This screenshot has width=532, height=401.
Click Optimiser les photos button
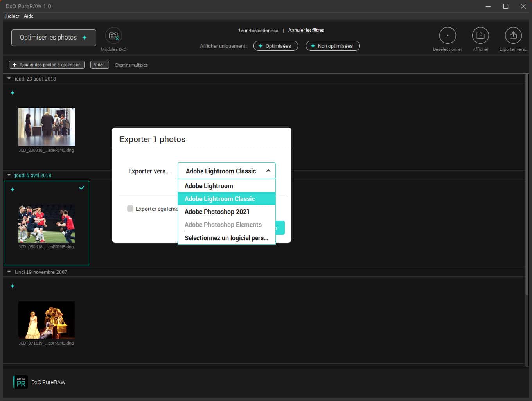click(54, 38)
